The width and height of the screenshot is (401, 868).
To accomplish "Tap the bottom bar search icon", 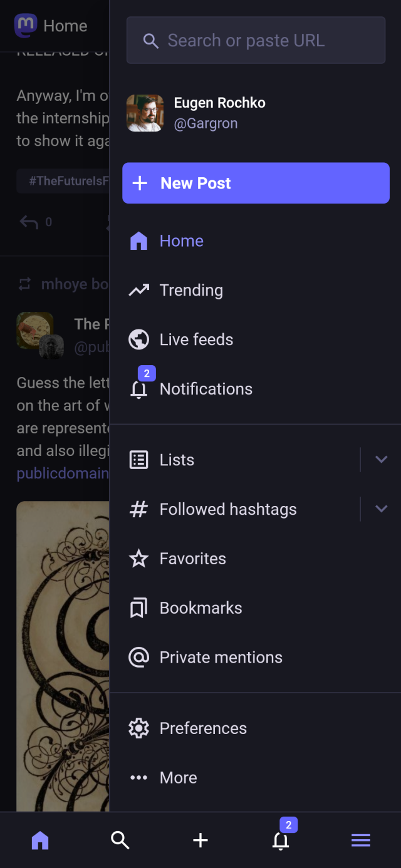I will 120,840.
